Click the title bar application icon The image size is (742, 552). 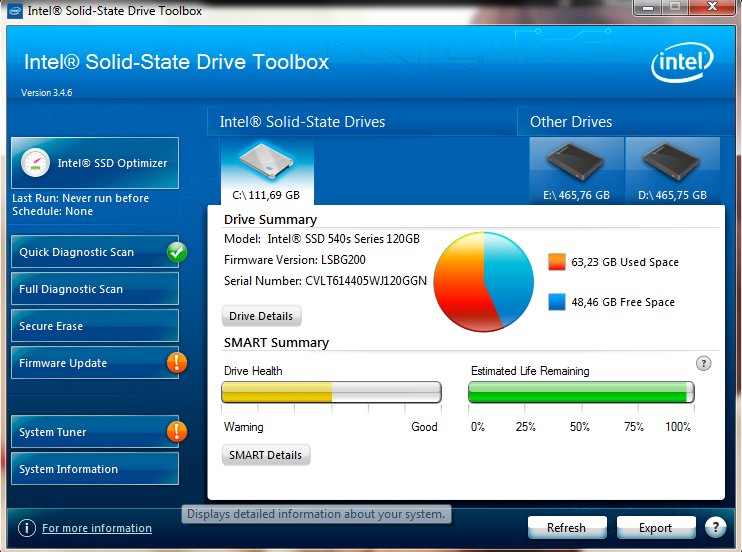click(15, 10)
